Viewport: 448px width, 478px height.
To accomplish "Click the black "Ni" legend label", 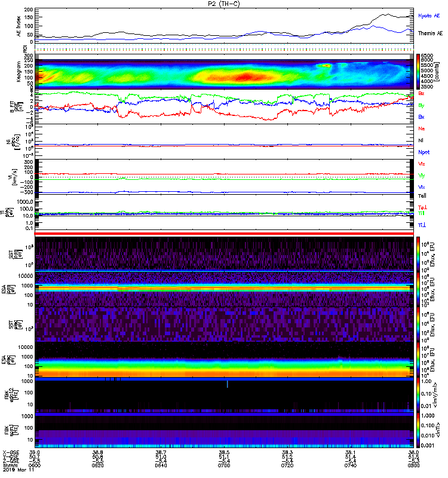I will (x=421, y=140).
